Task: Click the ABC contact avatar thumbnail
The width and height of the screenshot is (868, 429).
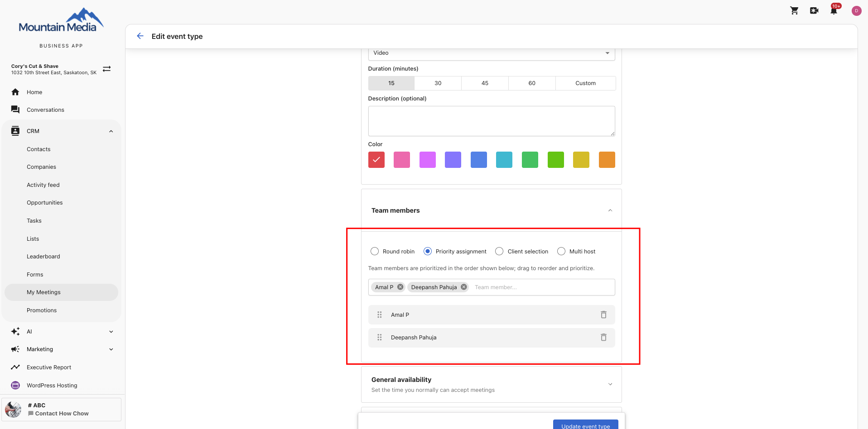Action: (x=13, y=409)
